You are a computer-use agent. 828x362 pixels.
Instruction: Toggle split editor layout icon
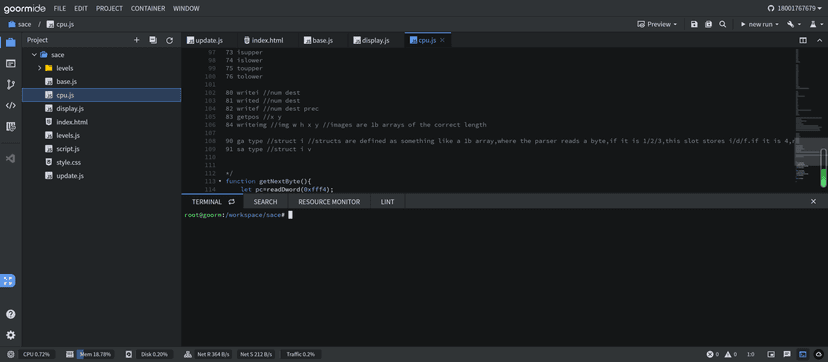pyautogui.click(x=803, y=40)
